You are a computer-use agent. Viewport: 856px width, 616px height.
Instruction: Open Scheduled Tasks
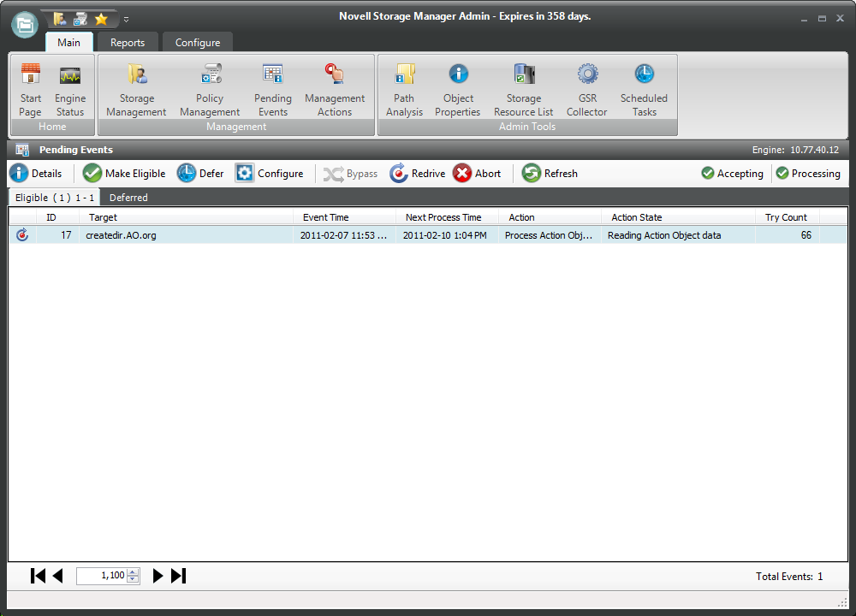(644, 90)
